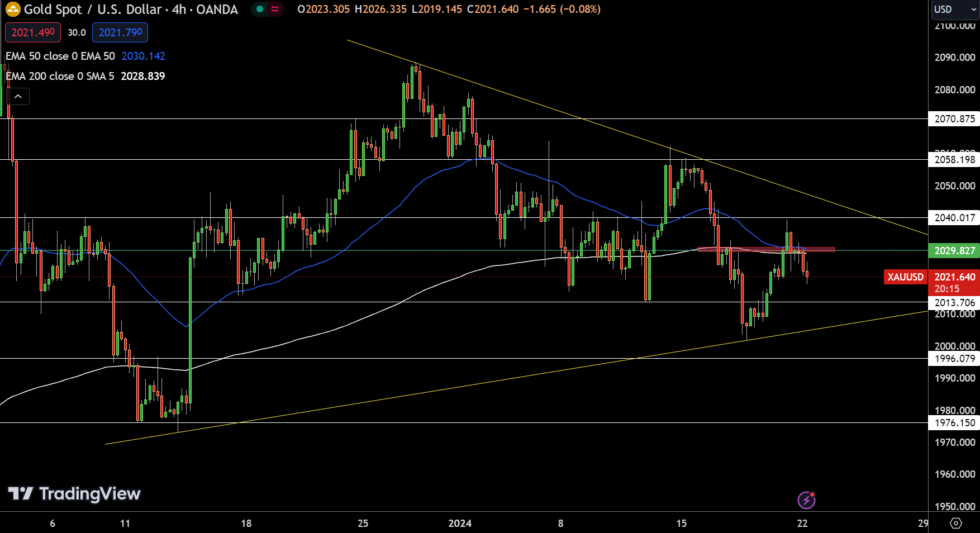Viewport: 980px width, 533px height.
Task: Click the 2070.875 horizontal line price label
Action: pyautogui.click(x=954, y=118)
